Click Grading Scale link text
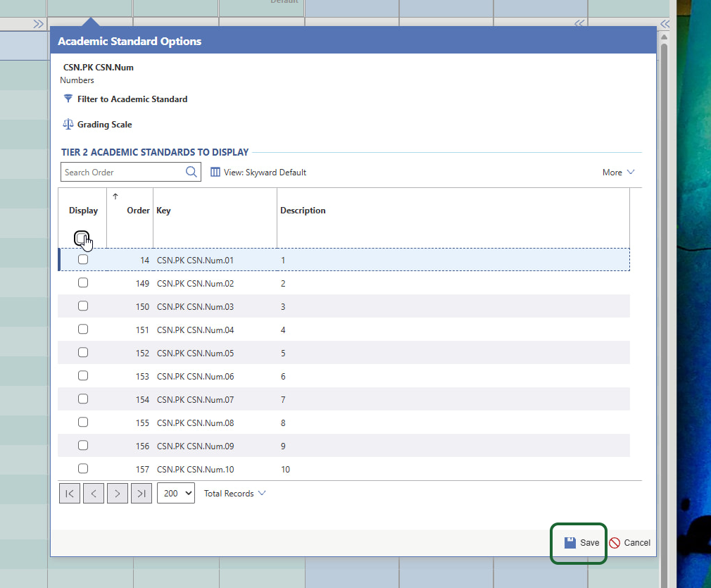 tap(105, 125)
